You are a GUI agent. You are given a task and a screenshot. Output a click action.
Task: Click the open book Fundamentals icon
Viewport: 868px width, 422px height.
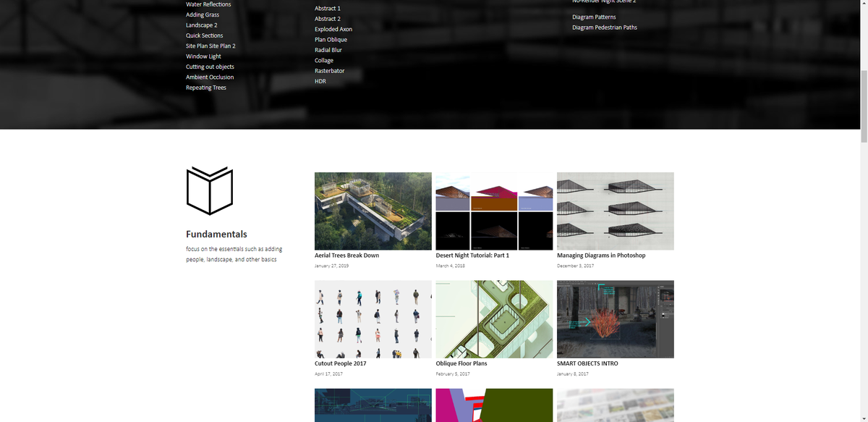point(210,191)
